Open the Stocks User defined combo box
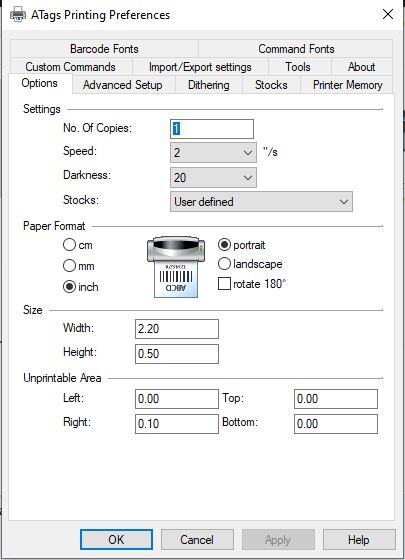The width and height of the screenshot is (405, 560). (261, 202)
